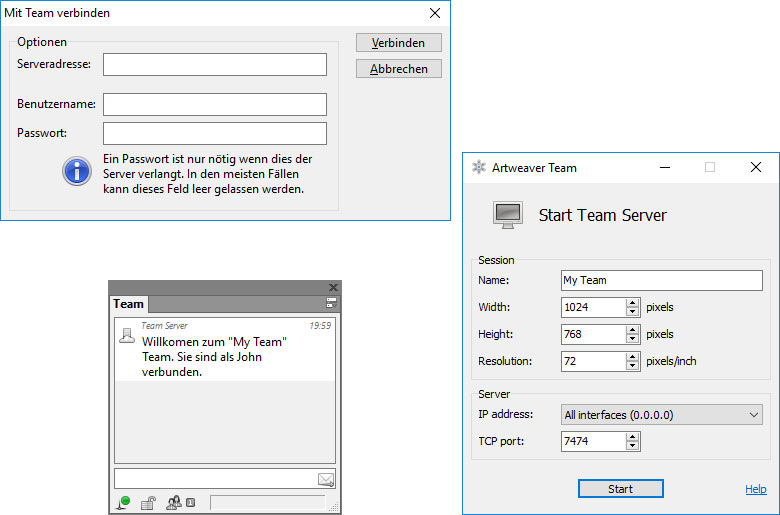Click the empty status field in Team panel
Screen dimensions: 780x515
pyautogui.click(x=268, y=503)
